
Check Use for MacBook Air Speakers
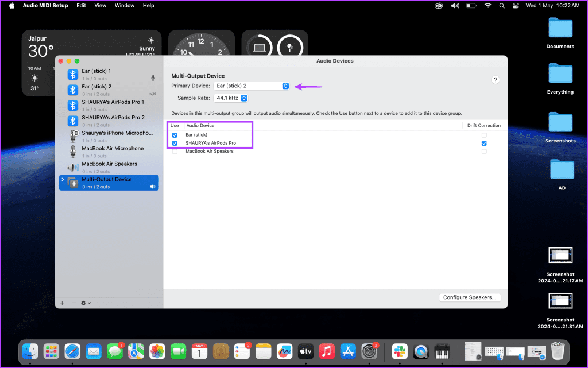[x=175, y=152]
